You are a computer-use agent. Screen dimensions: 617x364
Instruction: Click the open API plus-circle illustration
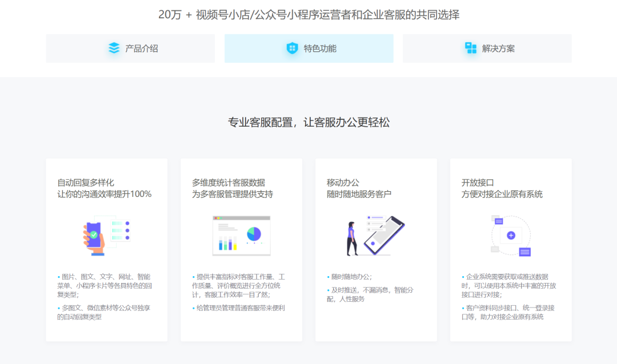pyautogui.click(x=510, y=235)
